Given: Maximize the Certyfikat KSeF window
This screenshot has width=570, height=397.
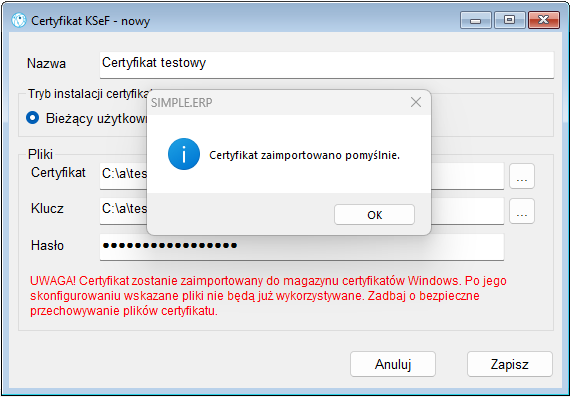Looking at the screenshot, I should point(510,20).
